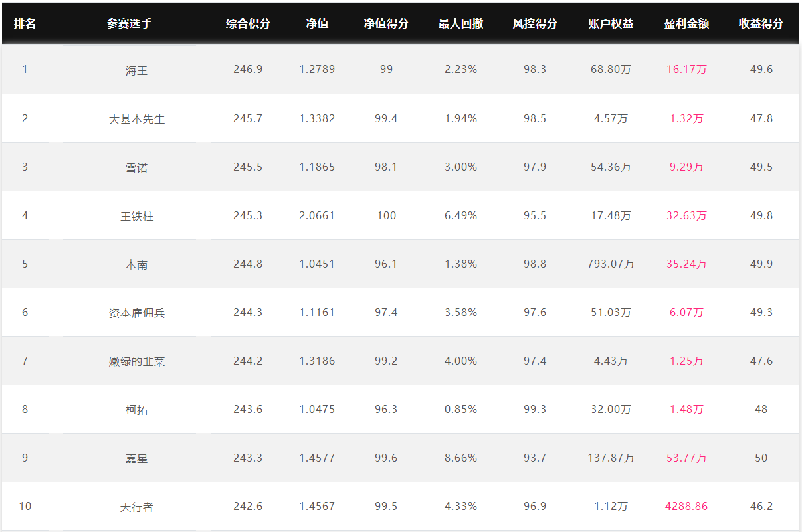Select 嘉星's profit amount 53.77万
The width and height of the screenshot is (802, 532).
[686, 458]
